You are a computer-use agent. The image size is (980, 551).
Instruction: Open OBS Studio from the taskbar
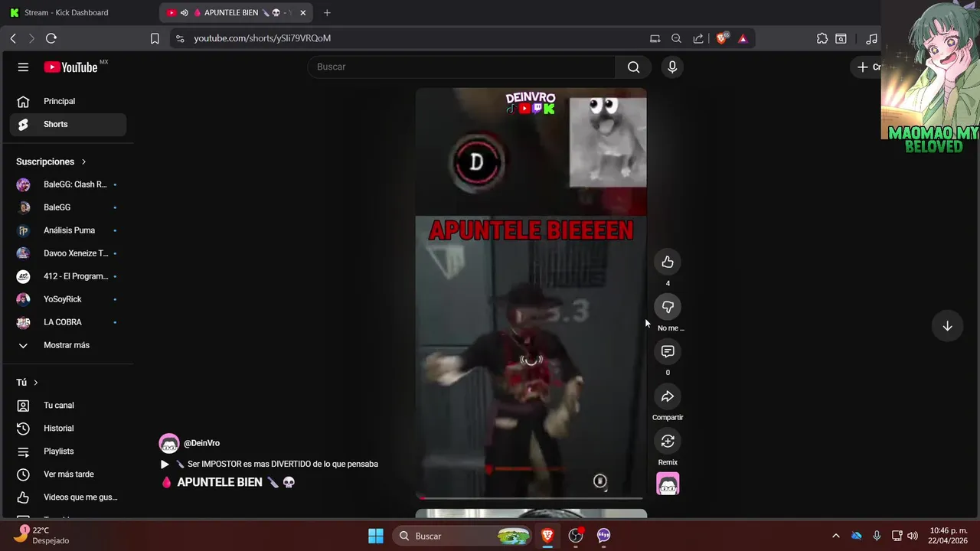(576, 536)
